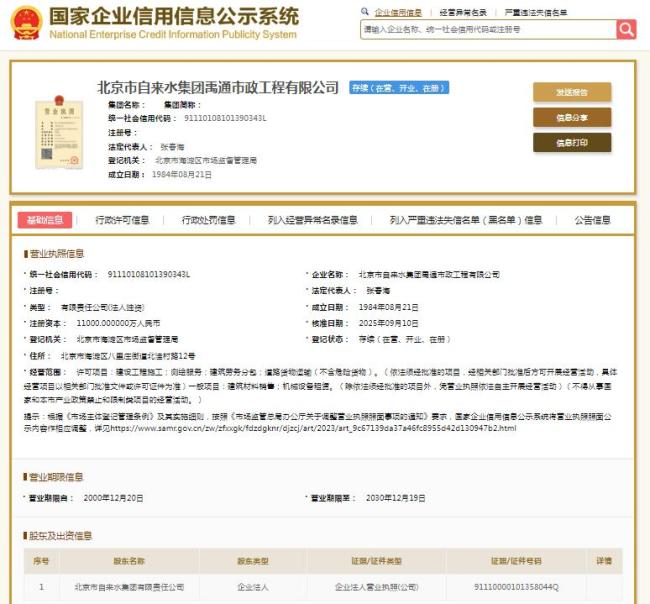Open the 公告信息 tab
650x604 pixels.
click(592, 220)
